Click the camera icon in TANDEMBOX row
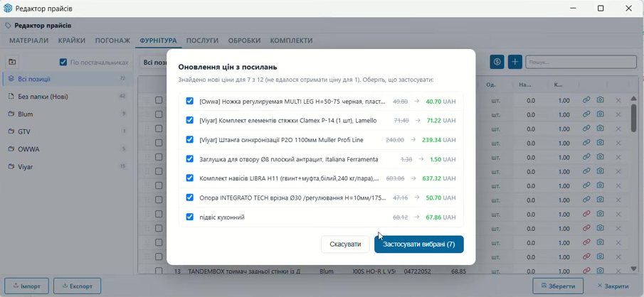 tap(600, 270)
